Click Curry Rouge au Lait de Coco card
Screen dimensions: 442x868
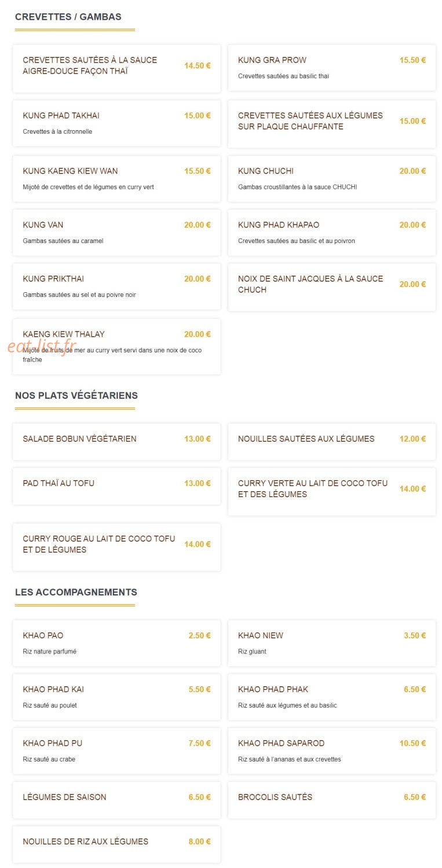pyautogui.click(x=116, y=547)
